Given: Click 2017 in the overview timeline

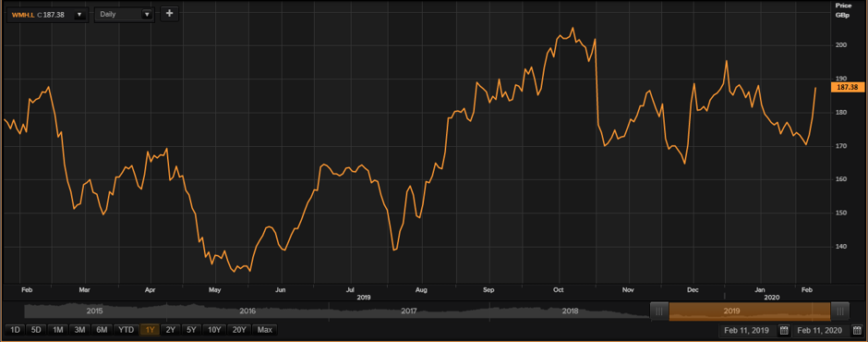Looking at the screenshot, I should coord(408,311).
